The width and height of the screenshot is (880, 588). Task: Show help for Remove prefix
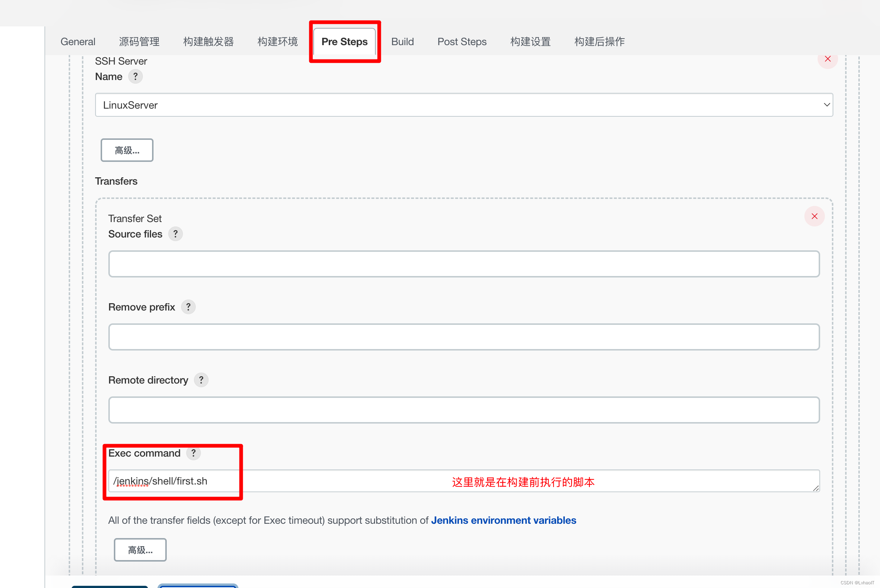(188, 307)
